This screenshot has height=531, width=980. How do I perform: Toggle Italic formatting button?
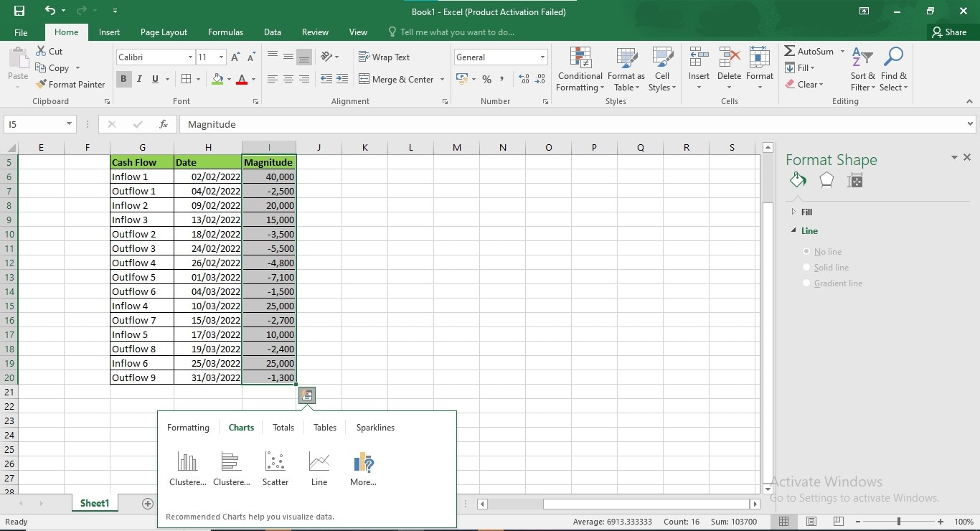pyautogui.click(x=139, y=79)
